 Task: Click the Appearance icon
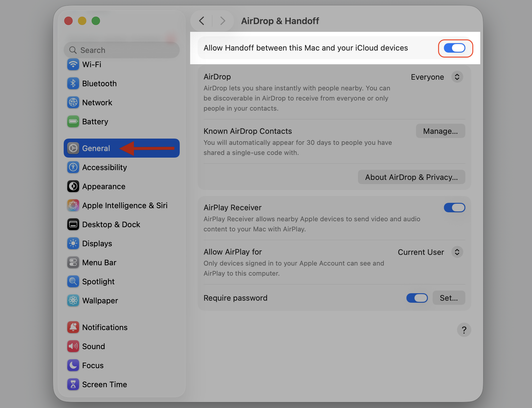click(73, 186)
